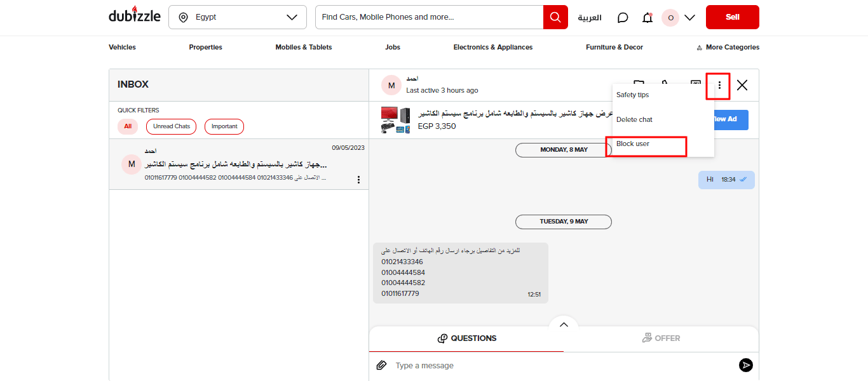
Task: Open Safety tips from the options menu
Action: (632, 95)
